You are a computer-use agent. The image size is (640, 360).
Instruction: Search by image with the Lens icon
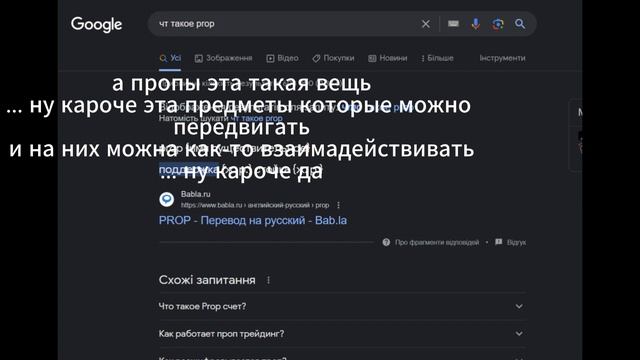coord(498,24)
